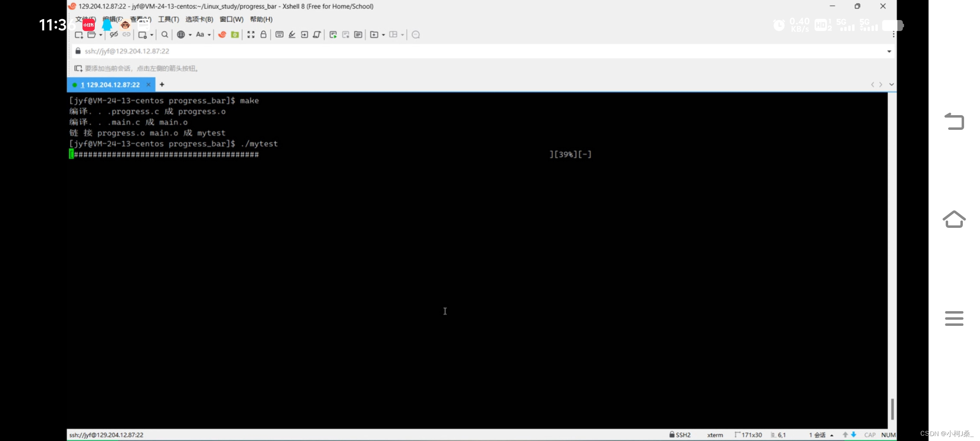Click the file transfer arrow-box icon

(304, 35)
